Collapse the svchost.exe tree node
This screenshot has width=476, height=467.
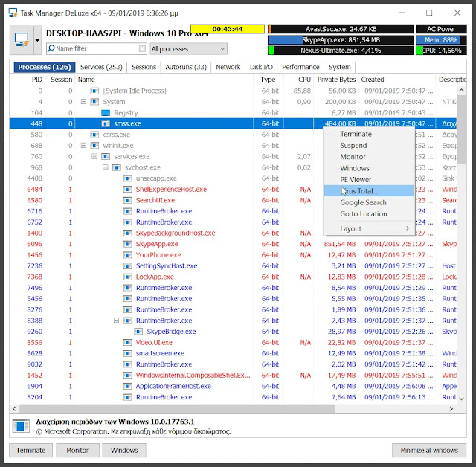pos(106,167)
